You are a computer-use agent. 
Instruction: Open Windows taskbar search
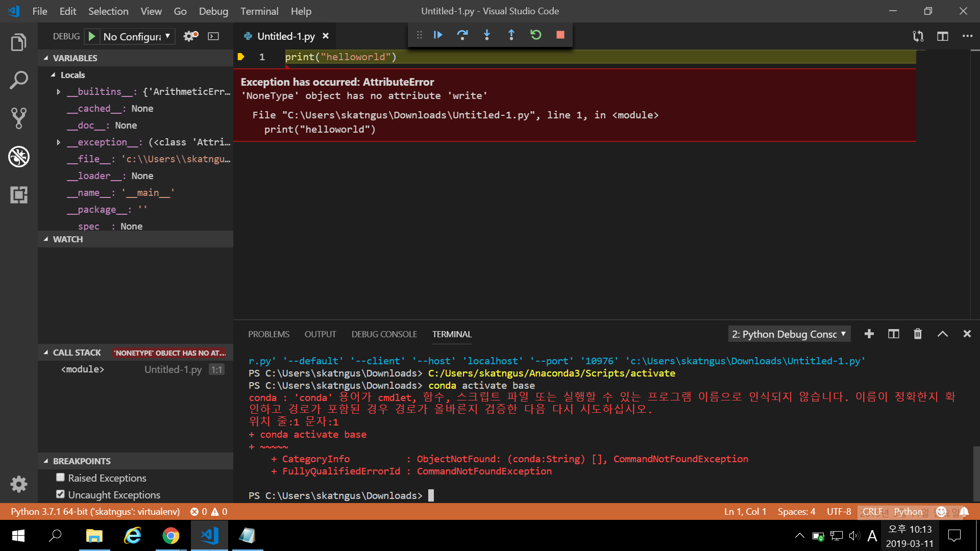[55, 536]
